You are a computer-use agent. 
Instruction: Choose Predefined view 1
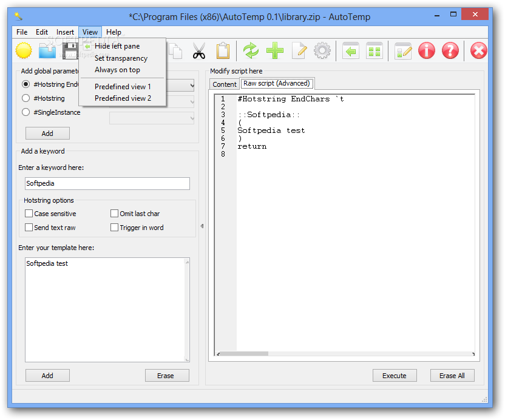point(123,87)
